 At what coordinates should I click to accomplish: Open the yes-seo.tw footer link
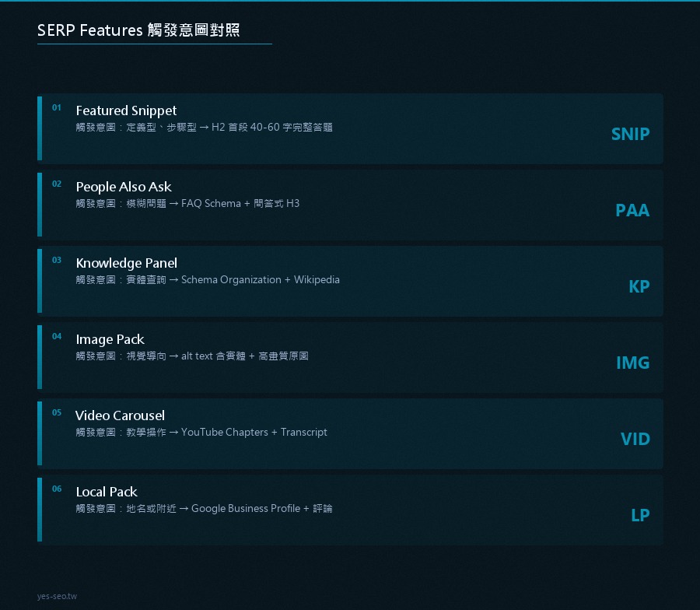57,596
